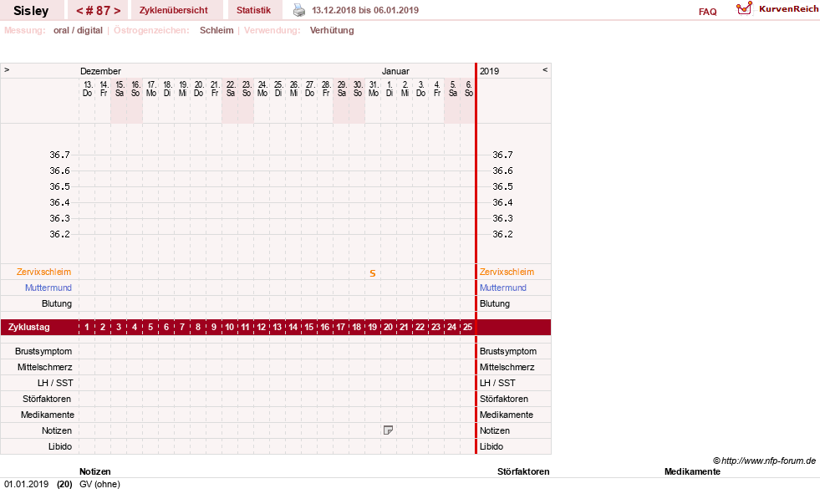Viewport: 820px width, 504px height.
Task: Click left Notizen row label
Action: [57, 430]
